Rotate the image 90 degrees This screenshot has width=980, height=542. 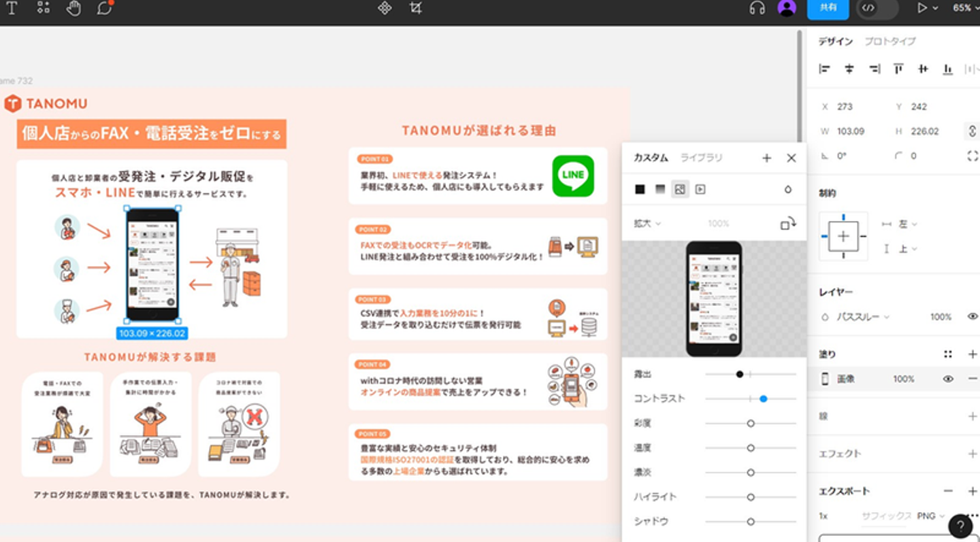788,223
